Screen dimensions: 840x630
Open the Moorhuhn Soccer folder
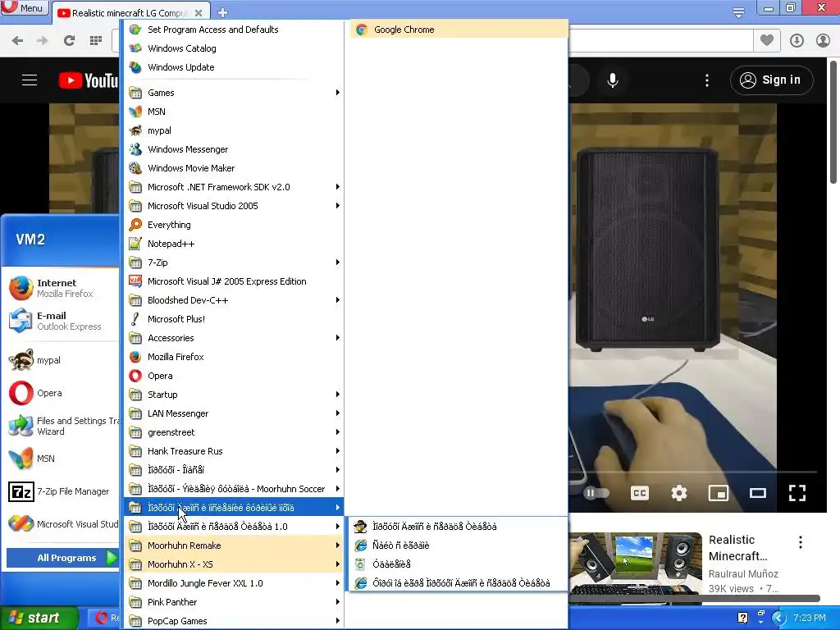[x=234, y=489]
